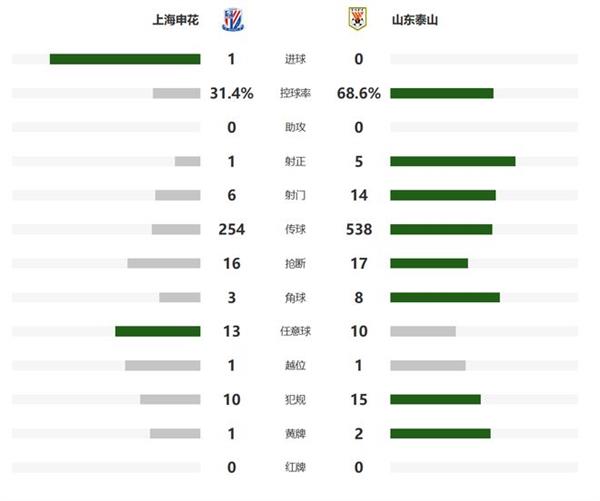Click the green bar for 5 shots on target
Viewport: 600px width, 501px height.
pyautogui.click(x=453, y=161)
